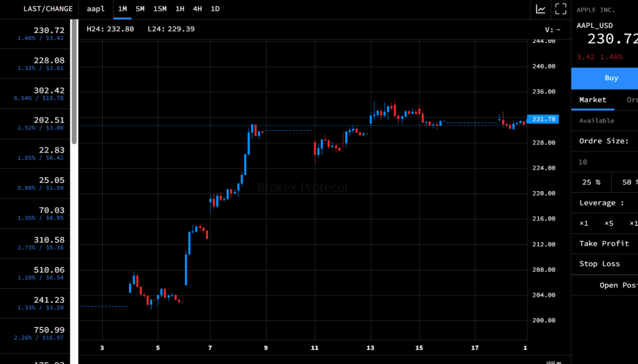The height and width of the screenshot is (364, 638).
Task: Select watchlist row priced 202.51
Action: [x=35, y=124]
